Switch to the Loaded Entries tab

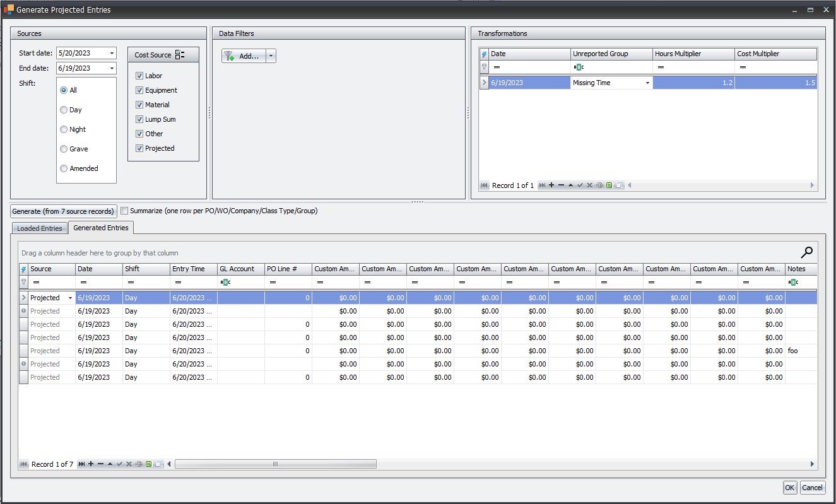click(40, 228)
